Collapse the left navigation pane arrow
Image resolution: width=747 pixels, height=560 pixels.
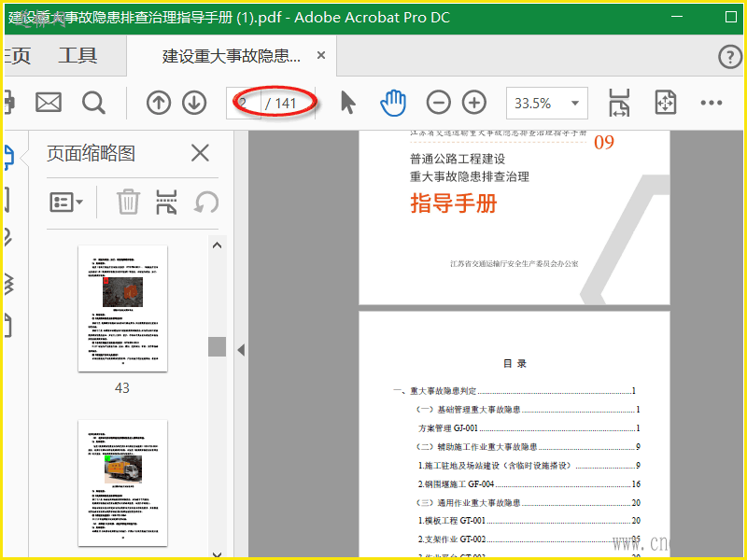(241, 350)
